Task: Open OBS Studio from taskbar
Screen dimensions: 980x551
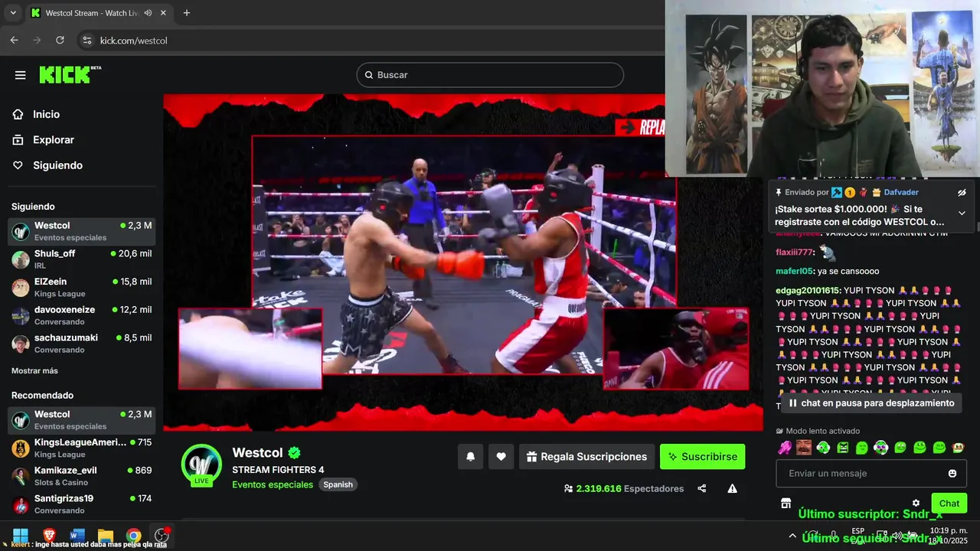Action: point(162,536)
